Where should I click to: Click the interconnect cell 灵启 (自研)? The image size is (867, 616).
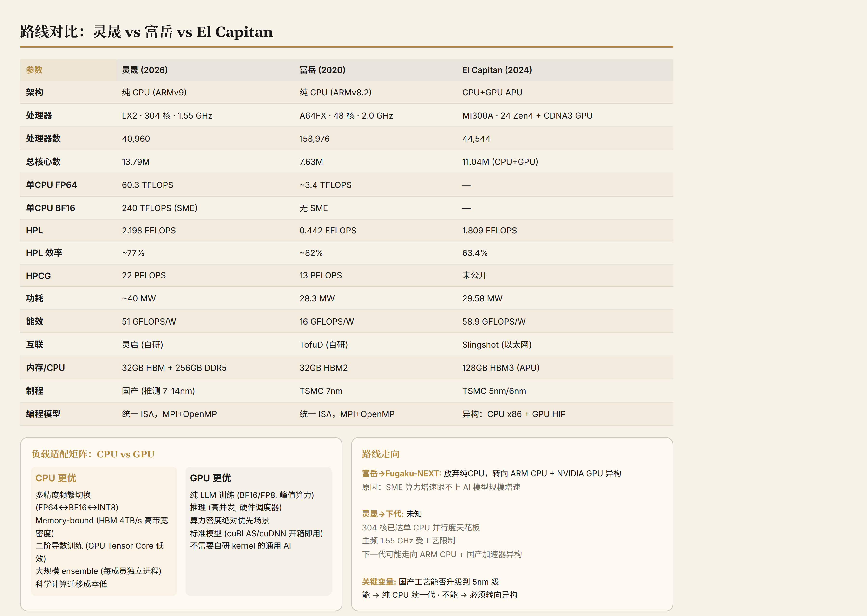[143, 345]
